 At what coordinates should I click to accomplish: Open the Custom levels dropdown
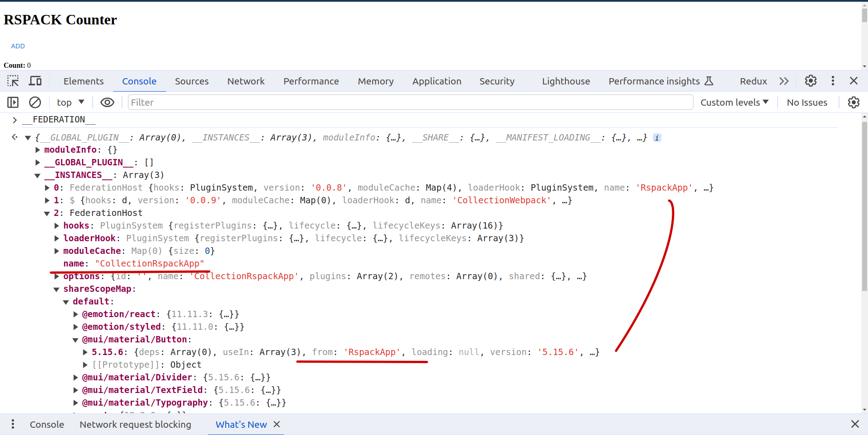point(734,103)
